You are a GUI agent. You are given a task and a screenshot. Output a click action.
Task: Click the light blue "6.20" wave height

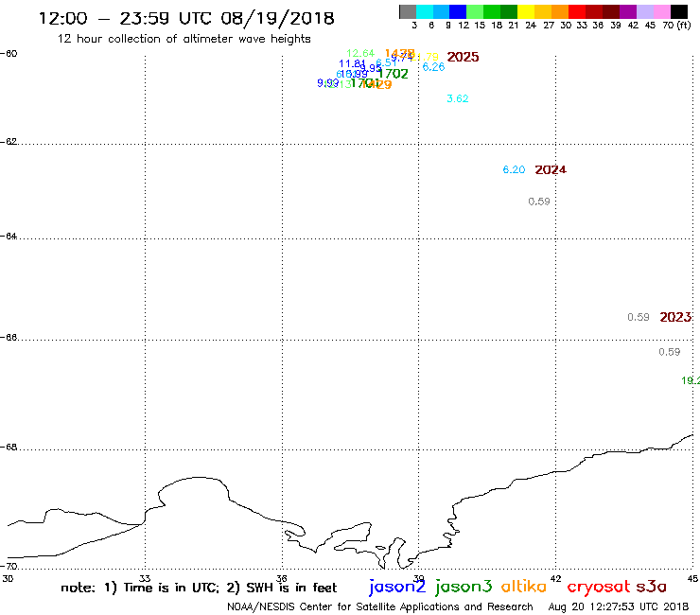coord(514,169)
